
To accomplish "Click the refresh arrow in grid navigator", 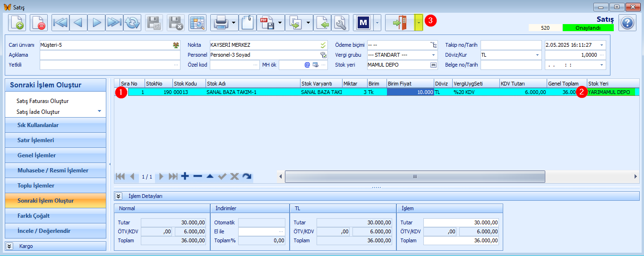I will pyautogui.click(x=247, y=176).
